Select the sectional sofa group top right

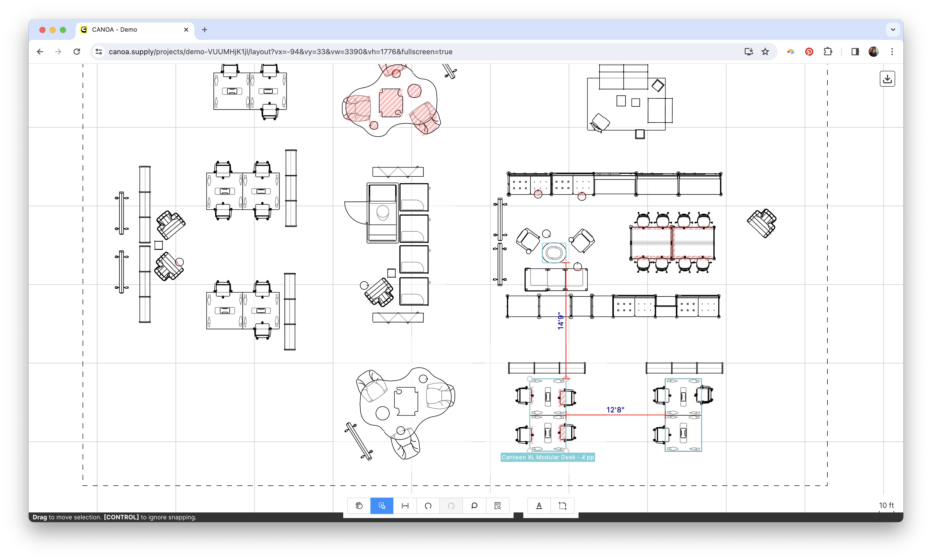pyautogui.click(x=630, y=101)
